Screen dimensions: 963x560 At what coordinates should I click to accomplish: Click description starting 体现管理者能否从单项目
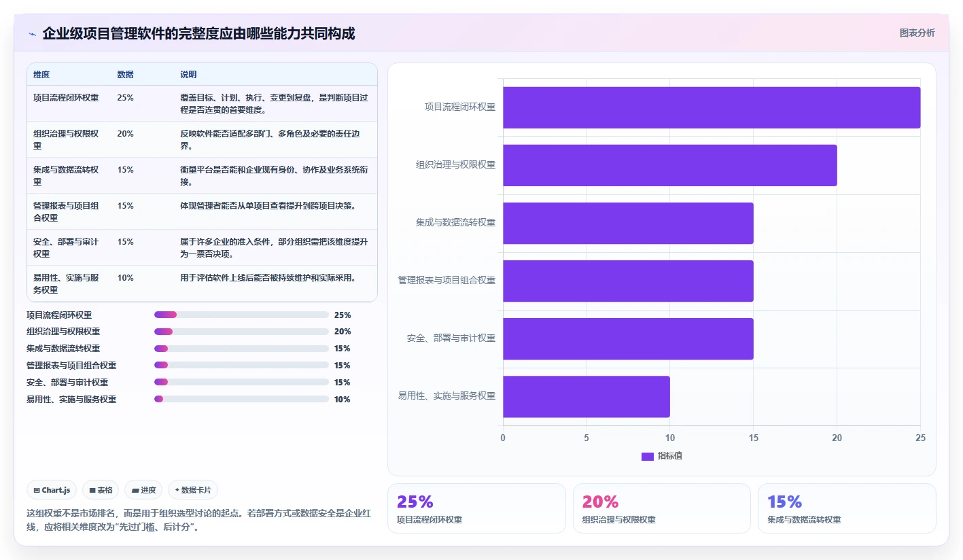point(268,206)
